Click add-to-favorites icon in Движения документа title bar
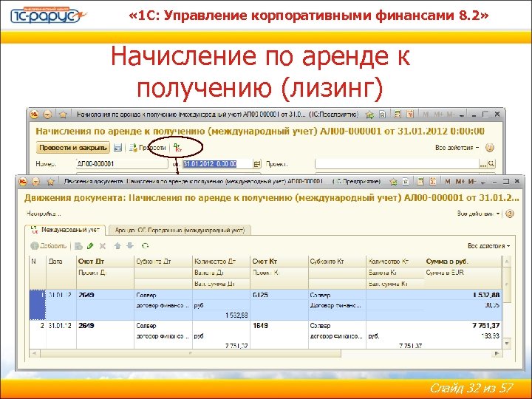This screenshot has width=532, height=399. coord(393,182)
